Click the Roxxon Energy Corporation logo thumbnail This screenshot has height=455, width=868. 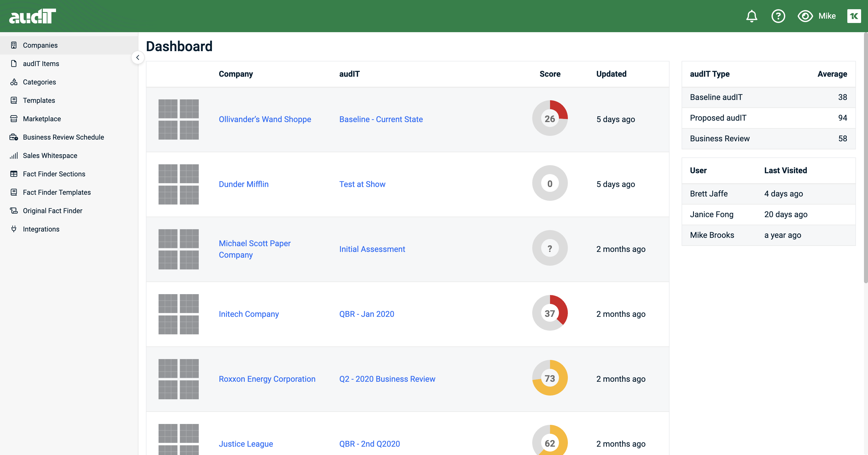coord(179,379)
